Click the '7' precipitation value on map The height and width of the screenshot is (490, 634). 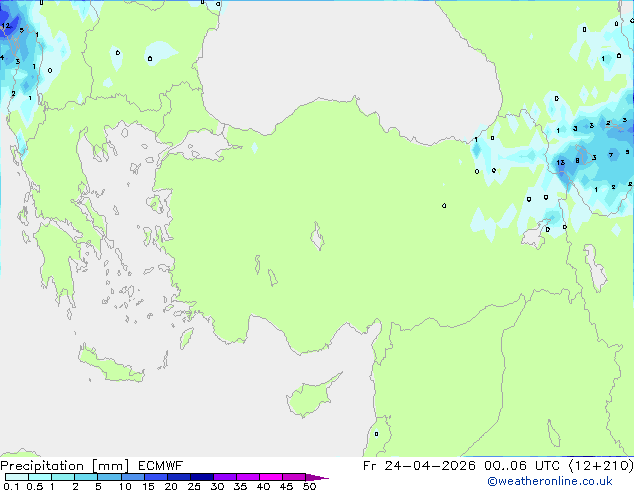(611, 155)
